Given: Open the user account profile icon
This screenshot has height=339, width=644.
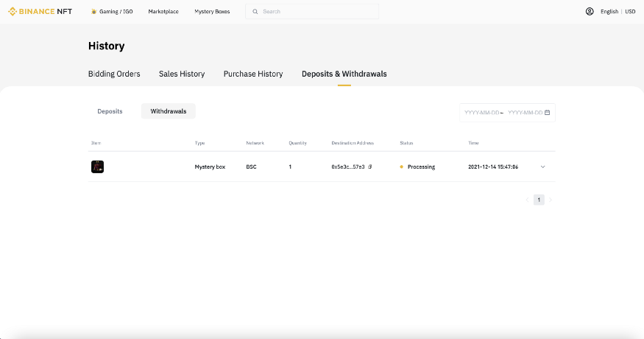Looking at the screenshot, I should point(590,12).
